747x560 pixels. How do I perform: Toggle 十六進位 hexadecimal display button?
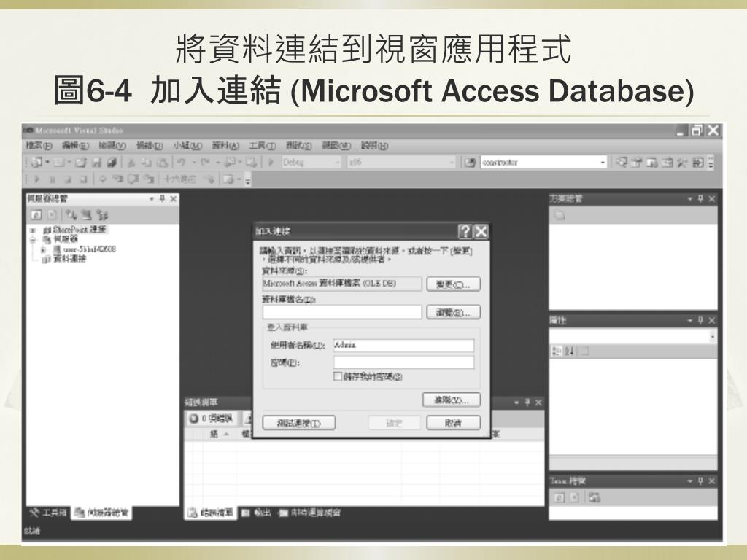pos(179,179)
